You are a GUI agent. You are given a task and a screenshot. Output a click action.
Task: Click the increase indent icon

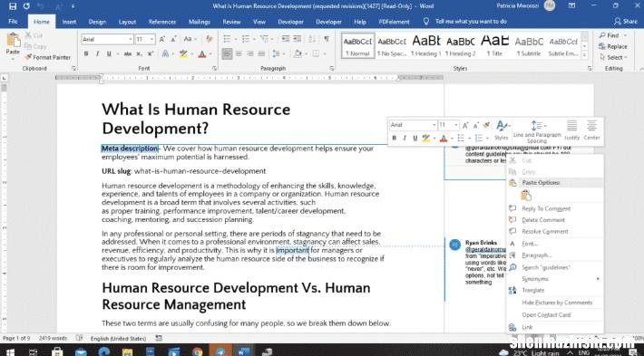click(x=297, y=39)
